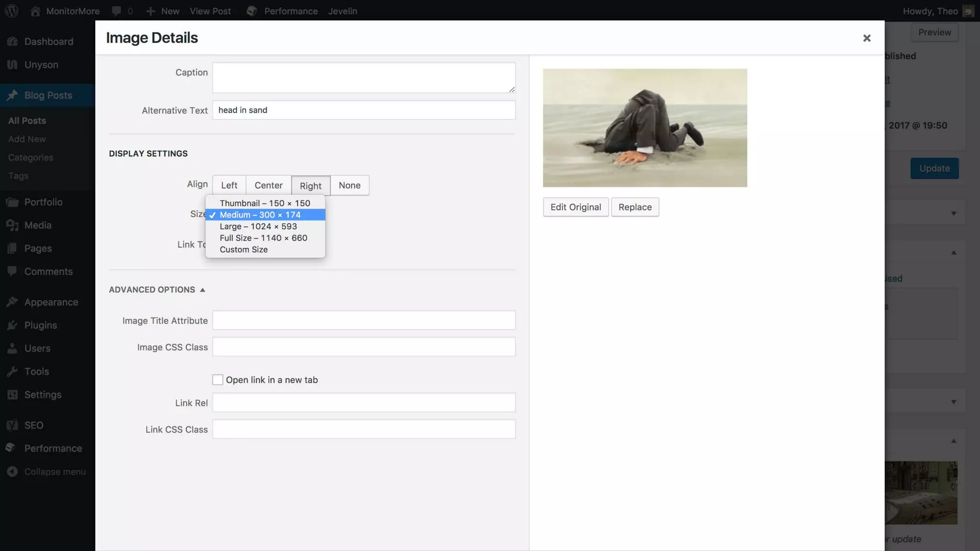Image resolution: width=980 pixels, height=551 pixels.
Task: Enable Open link in a new tab
Action: (218, 380)
